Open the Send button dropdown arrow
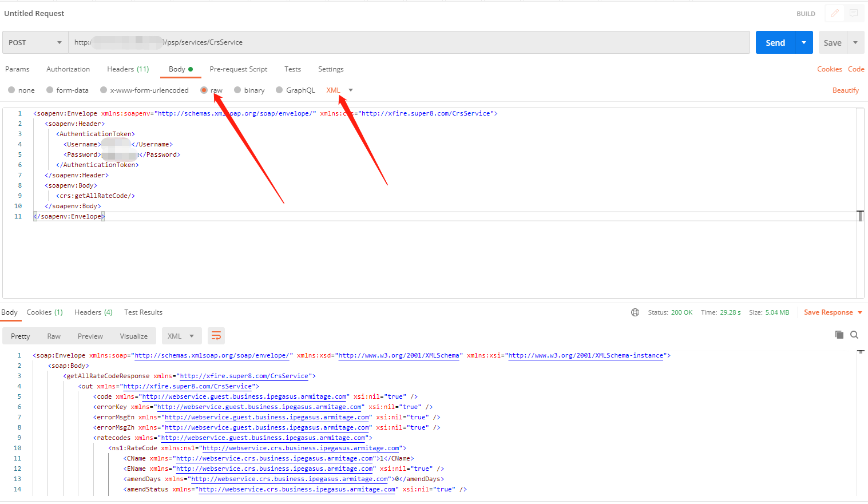 tap(804, 43)
